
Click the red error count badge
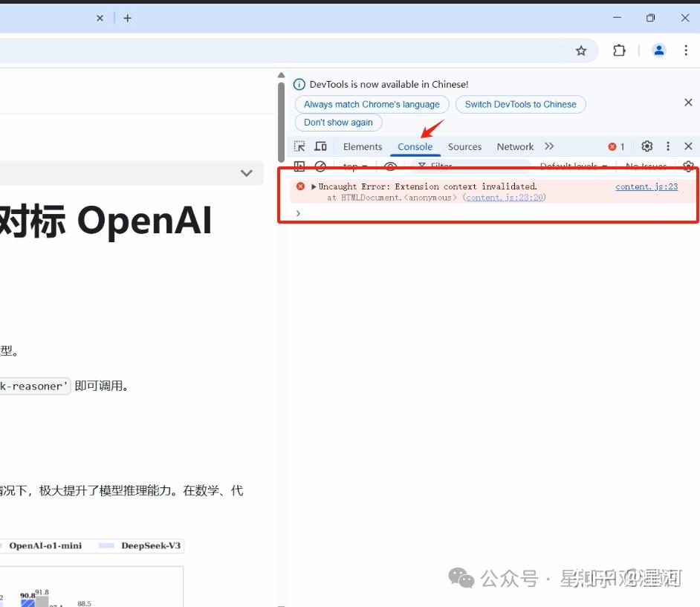coord(616,147)
